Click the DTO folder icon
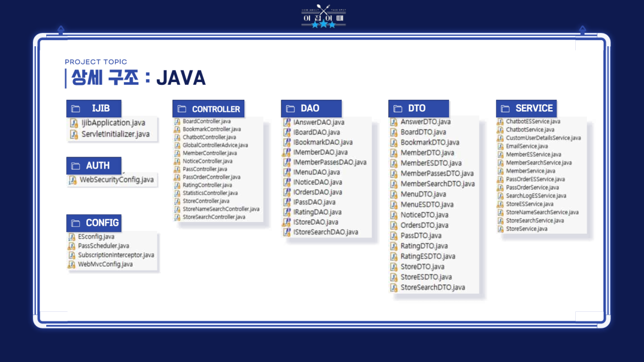 397,109
